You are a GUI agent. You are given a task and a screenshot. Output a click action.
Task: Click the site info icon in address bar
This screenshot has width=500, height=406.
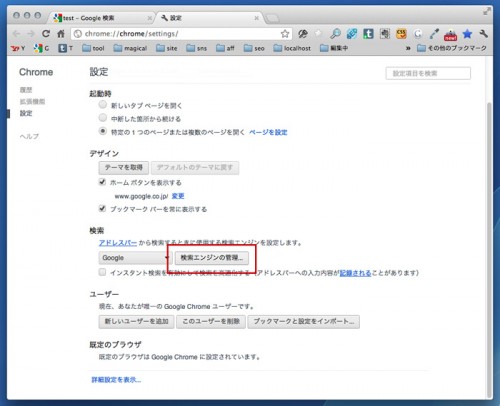pyautogui.click(x=78, y=34)
